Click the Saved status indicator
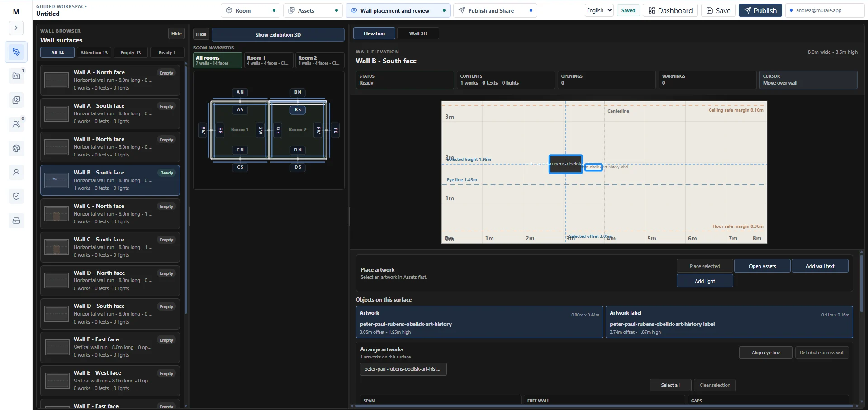This screenshot has width=868, height=410. point(628,10)
